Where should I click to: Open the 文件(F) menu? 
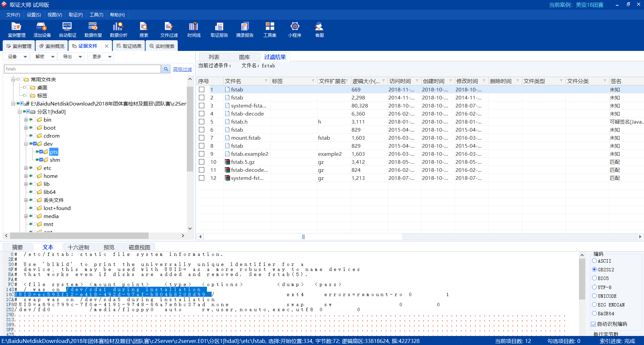(13, 15)
